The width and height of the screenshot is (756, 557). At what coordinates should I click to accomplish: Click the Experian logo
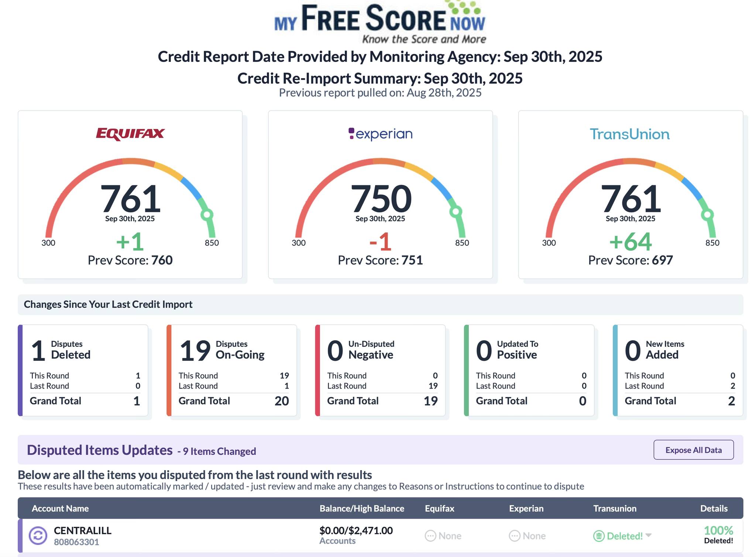[380, 134]
